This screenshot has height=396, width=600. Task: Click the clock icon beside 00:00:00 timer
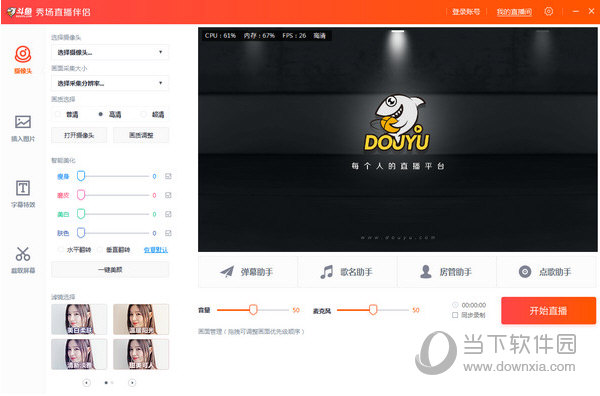point(455,305)
